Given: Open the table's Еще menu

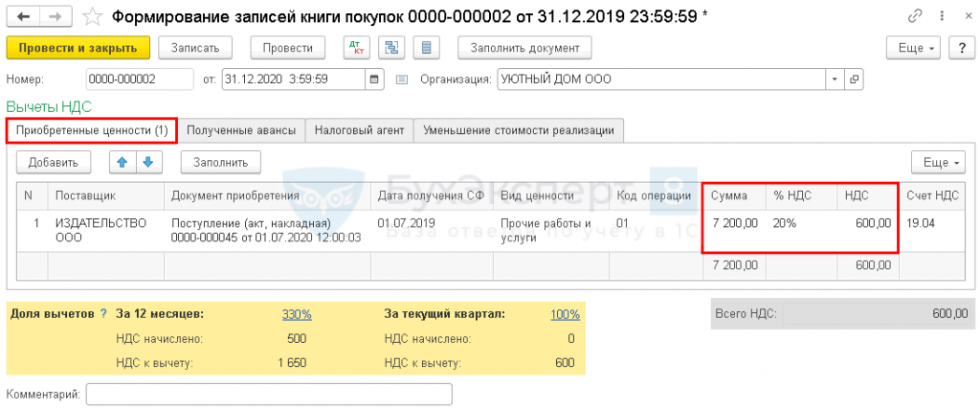Looking at the screenshot, I should point(937,162).
